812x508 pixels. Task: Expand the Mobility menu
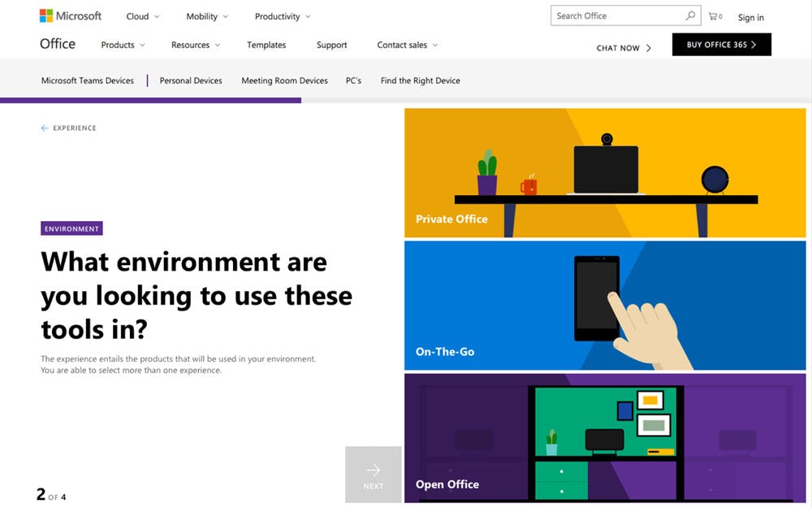[x=207, y=16]
